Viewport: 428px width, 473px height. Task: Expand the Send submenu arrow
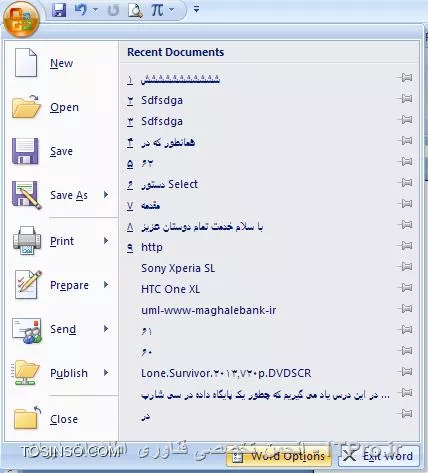106,328
